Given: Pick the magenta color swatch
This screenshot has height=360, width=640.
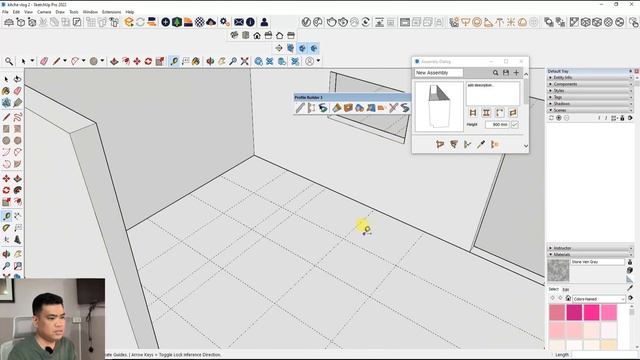Looking at the screenshot, I should pos(574,313).
